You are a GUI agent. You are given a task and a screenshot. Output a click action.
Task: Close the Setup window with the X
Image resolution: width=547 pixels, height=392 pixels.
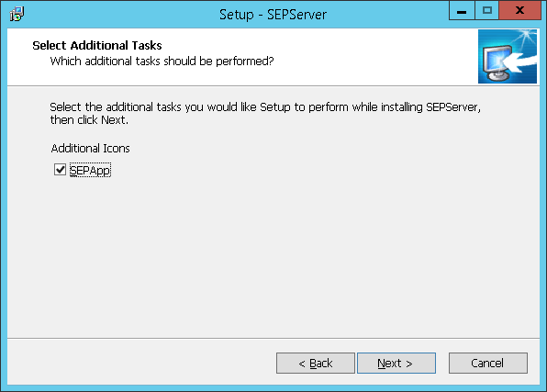pyautogui.click(x=519, y=11)
